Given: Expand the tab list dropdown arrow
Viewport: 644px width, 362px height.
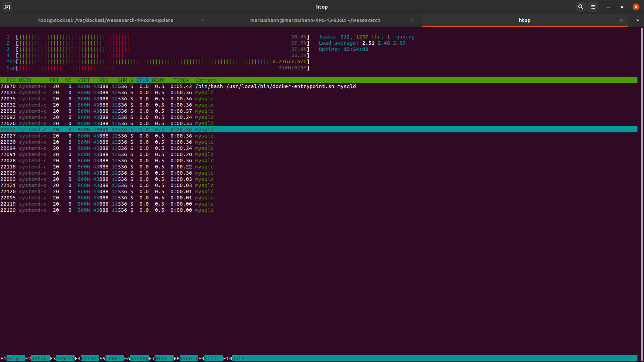Looking at the screenshot, I should (x=637, y=20).
